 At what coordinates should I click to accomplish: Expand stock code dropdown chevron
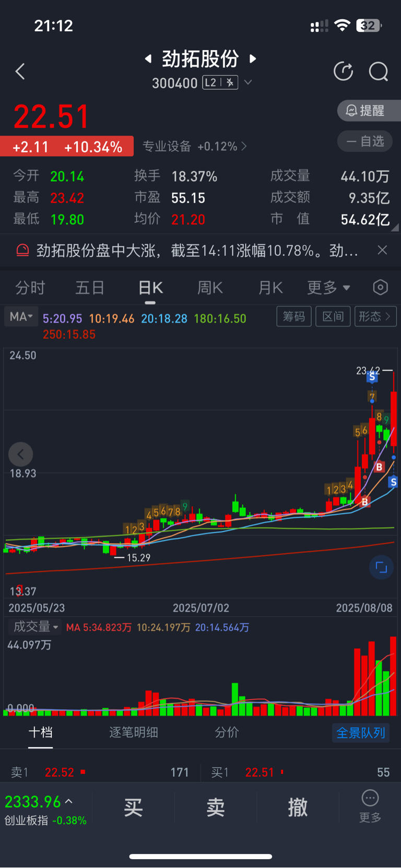[x=248, y=82]
